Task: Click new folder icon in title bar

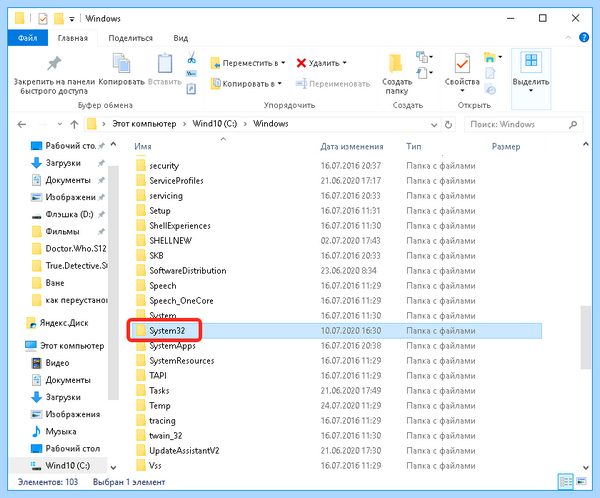Action: pos(59,18)
